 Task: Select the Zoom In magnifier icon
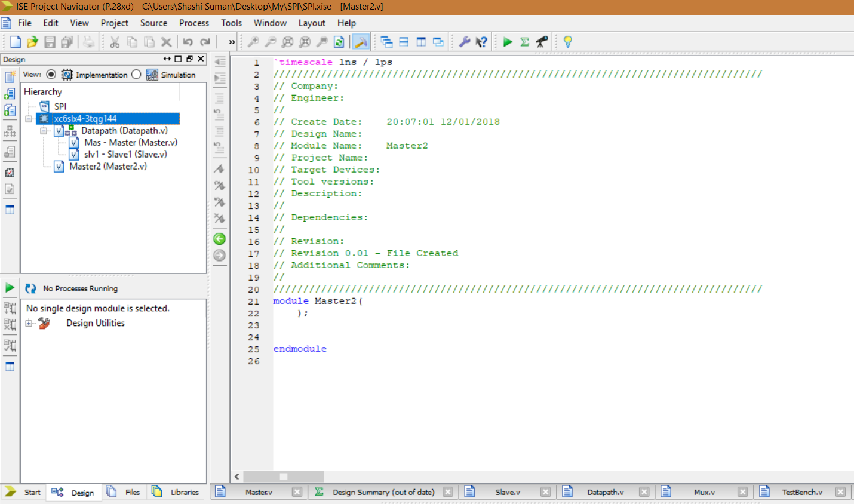tap(253, 41)
